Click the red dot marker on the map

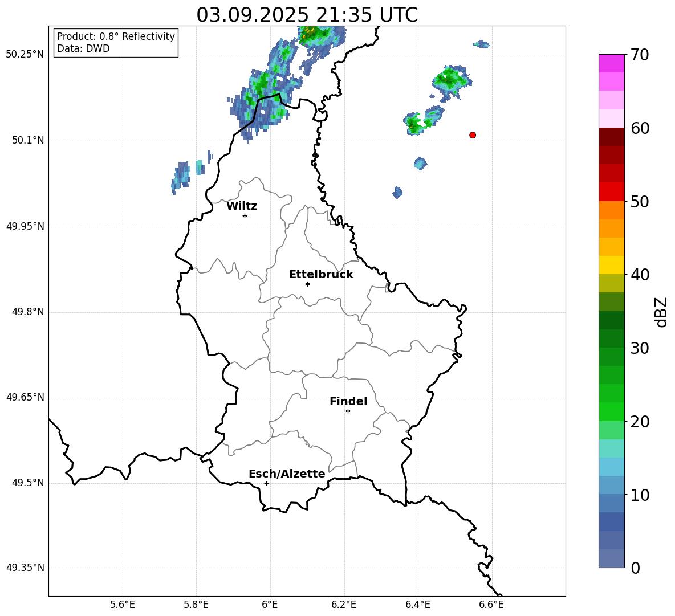pyautogui.click(x=473, y=135)
